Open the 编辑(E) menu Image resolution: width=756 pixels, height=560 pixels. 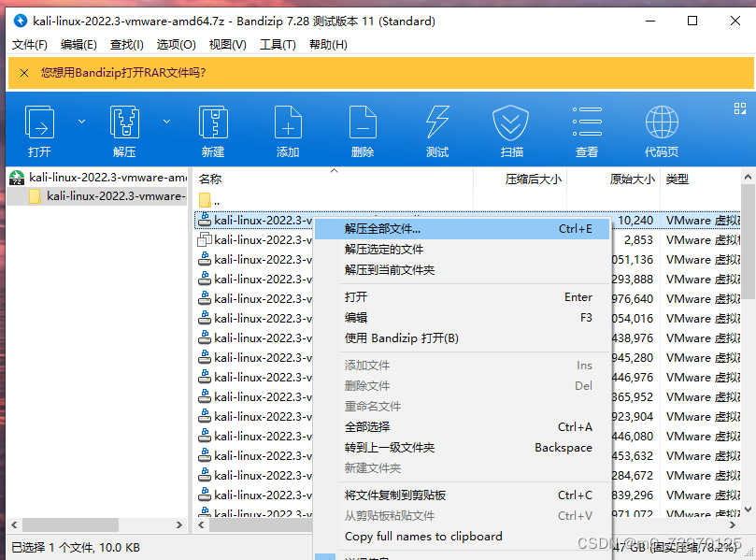(78, 45)
